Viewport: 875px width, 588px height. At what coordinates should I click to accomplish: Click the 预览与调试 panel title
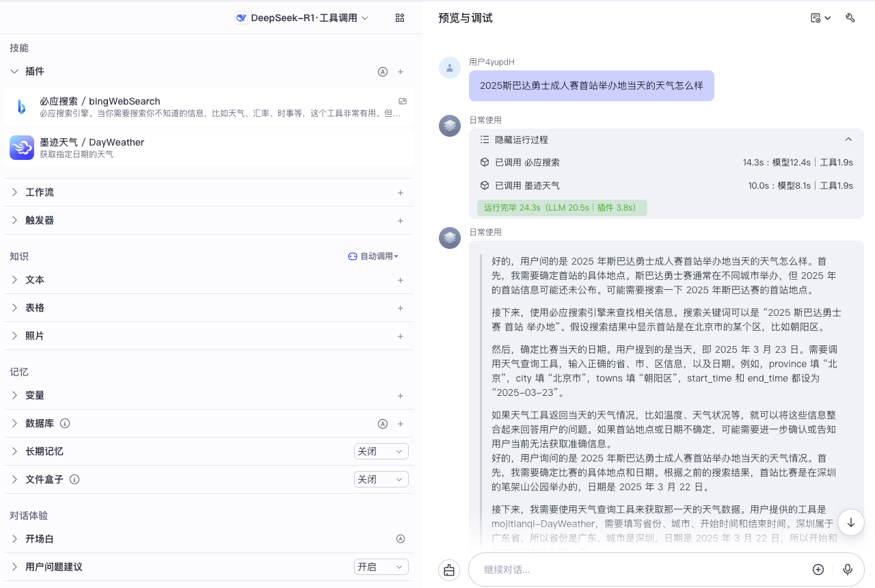tap(466, 18)
